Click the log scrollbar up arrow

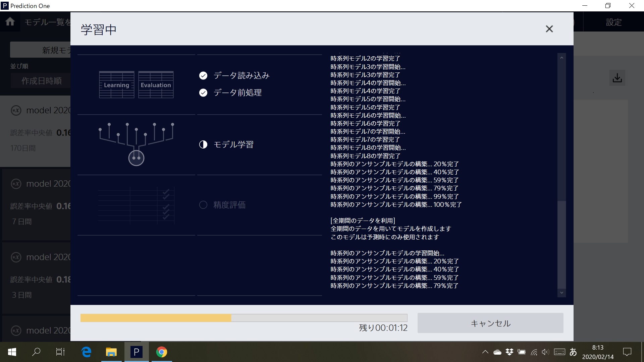tap(561, 58)
